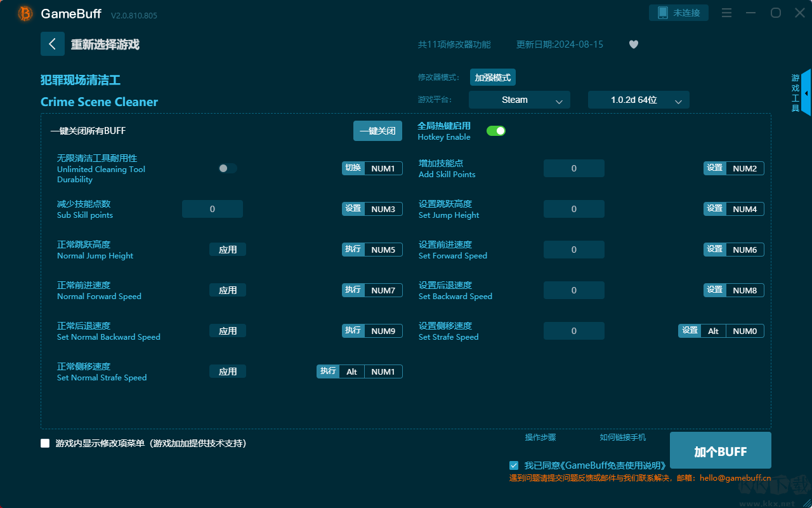Viewport: 812px width, 508px height.
Task: Uncheck the 我已同意 disclaimer checkbox
Action: point(514,465)
